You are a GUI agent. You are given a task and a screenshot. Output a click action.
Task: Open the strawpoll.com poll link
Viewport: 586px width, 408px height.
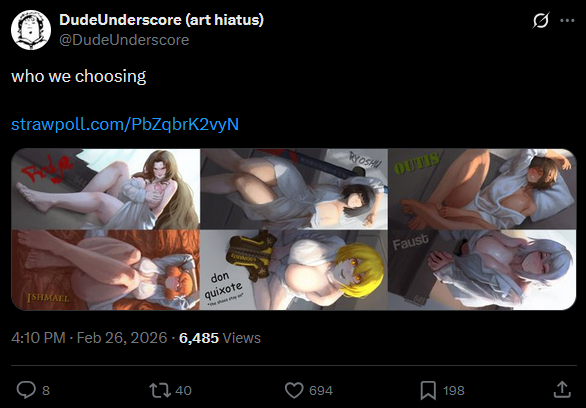pyautogui.click(x=125, y=124)
